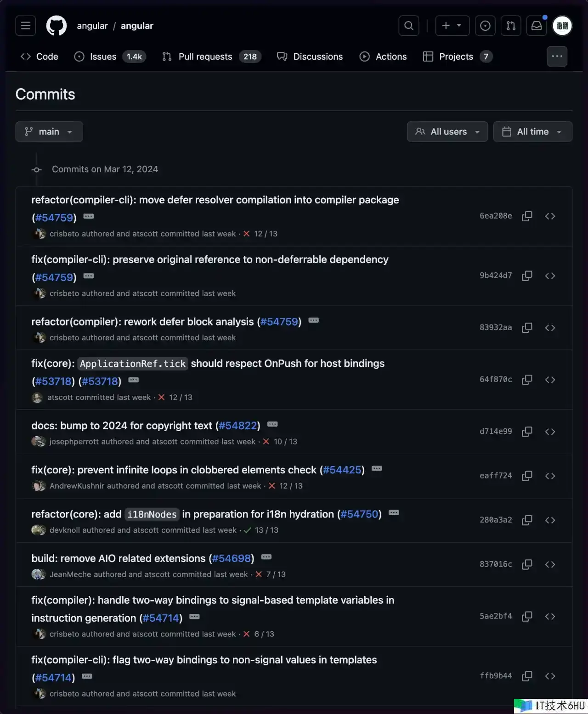Screen dimensions: 588x714
Task: Click the issues shortcut icon in header
Action: (485, 26)
